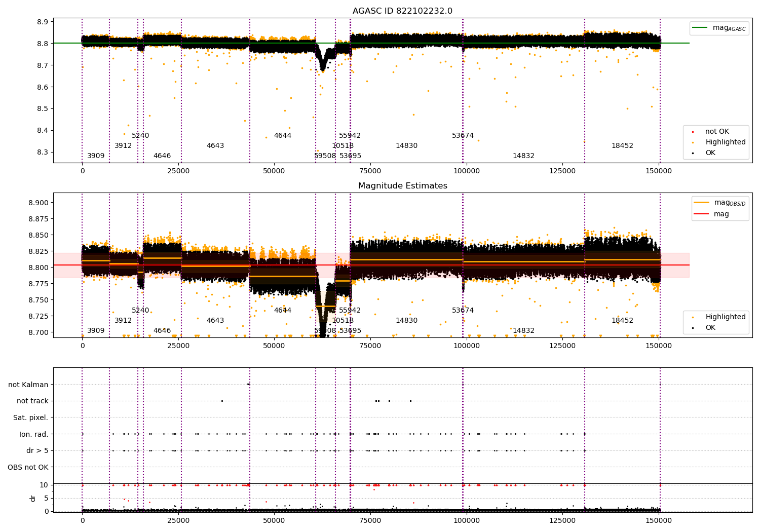Click obsid label 53674 in AGASC ID plot

coord(463,135)
